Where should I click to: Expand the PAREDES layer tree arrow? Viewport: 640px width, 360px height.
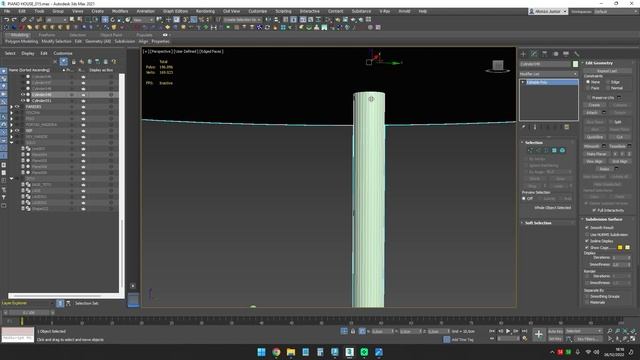click(x=11, y=107)
